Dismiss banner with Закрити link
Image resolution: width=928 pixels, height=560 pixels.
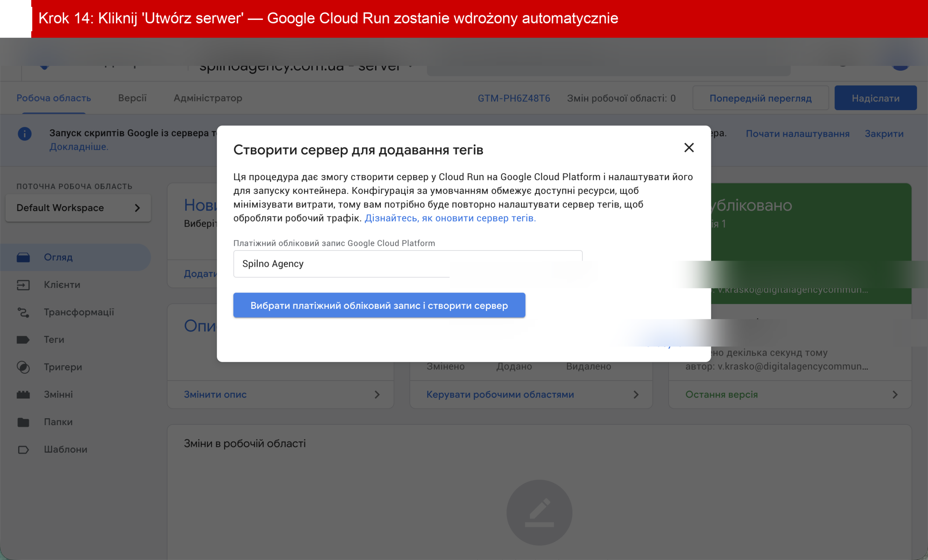(884, 134)
